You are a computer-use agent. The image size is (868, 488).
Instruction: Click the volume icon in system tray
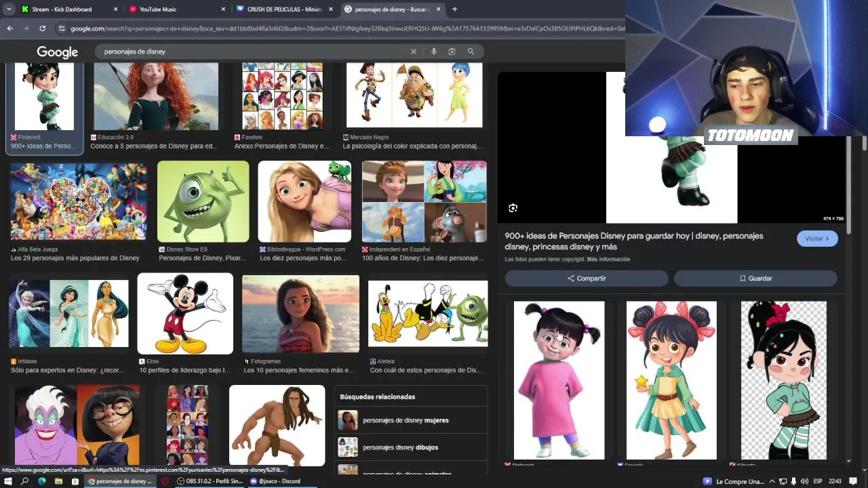tap(804, 481)
